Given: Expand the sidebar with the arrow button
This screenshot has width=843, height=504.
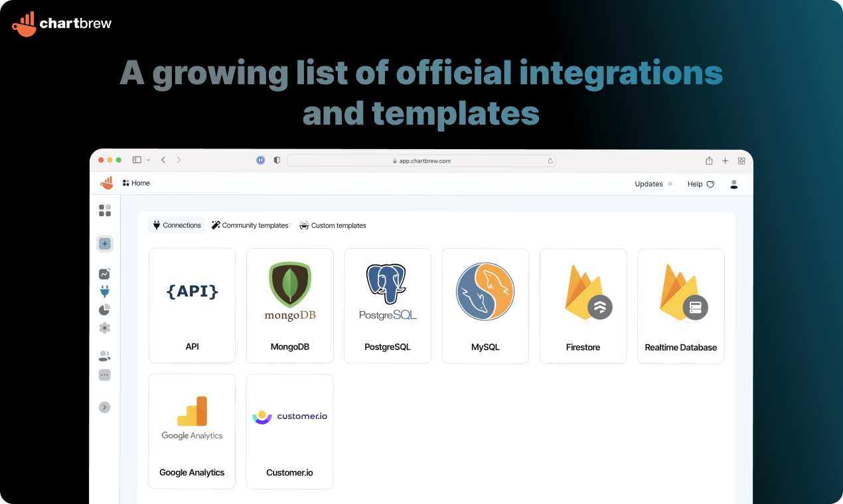Looking at the screenshot, I should [x=105, y=407].
